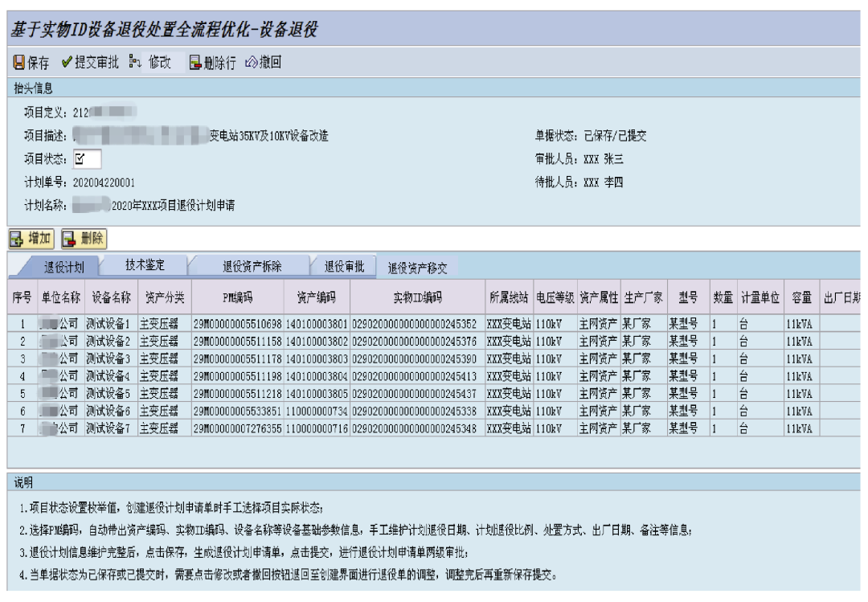The height and width of the screenshot is (602, 868).
Task: Click asset code 140100003801
Action: coord(317,323)
